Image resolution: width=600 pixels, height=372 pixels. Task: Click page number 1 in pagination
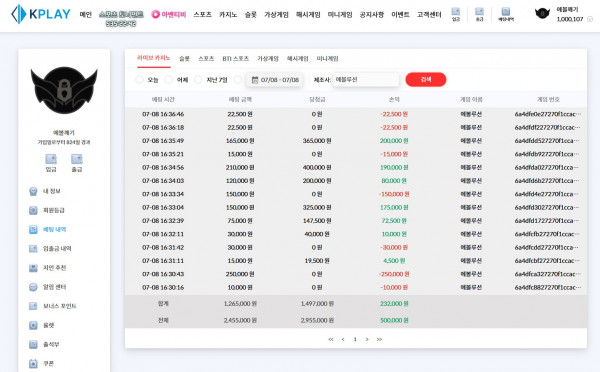click(355, 339)
